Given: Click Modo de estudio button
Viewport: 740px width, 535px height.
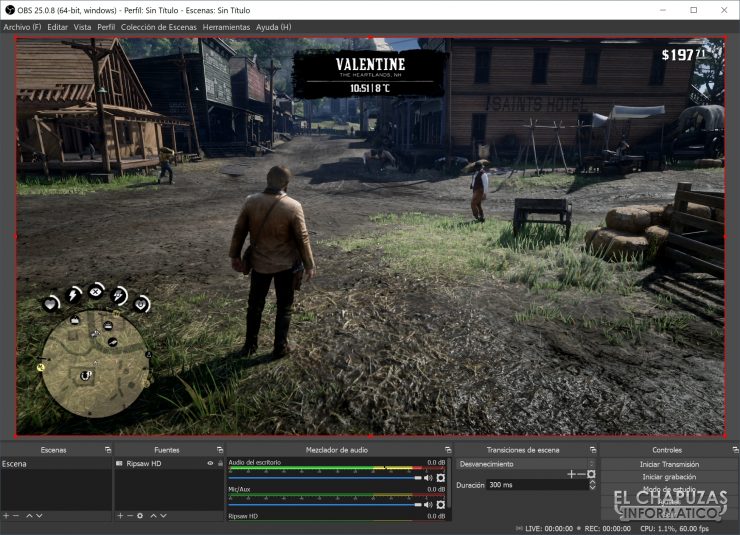Looking at the screenshot, I should click(x=669, y=489).
